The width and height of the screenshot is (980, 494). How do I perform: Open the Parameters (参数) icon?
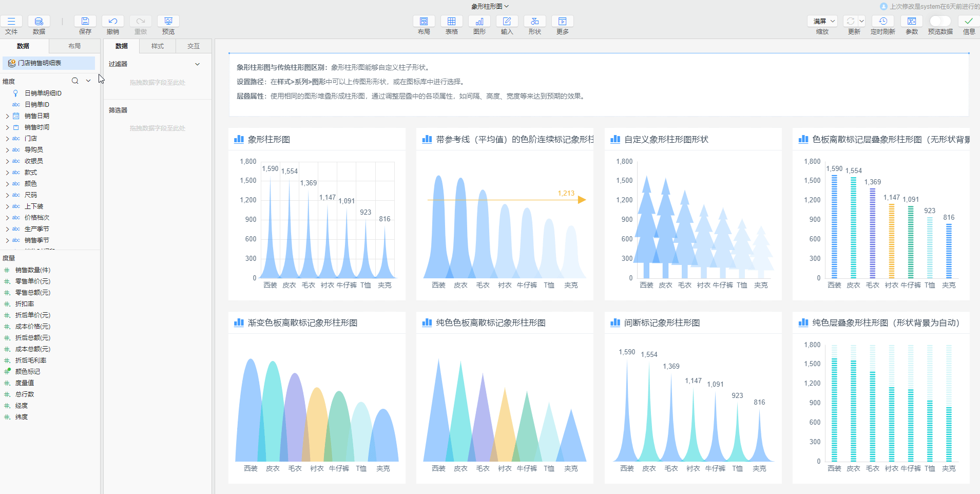(x=911, y=22)
